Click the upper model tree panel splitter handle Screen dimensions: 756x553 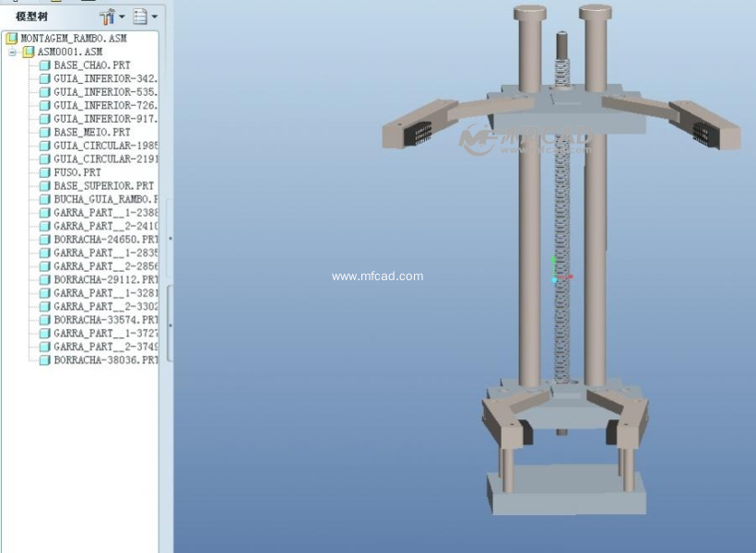coord(170,239)
